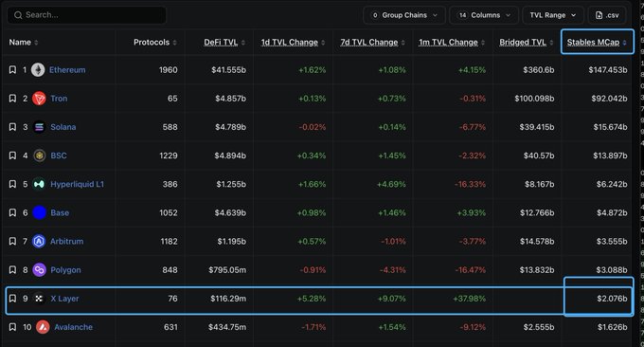Click the Base chain logo

click(39, 212)
